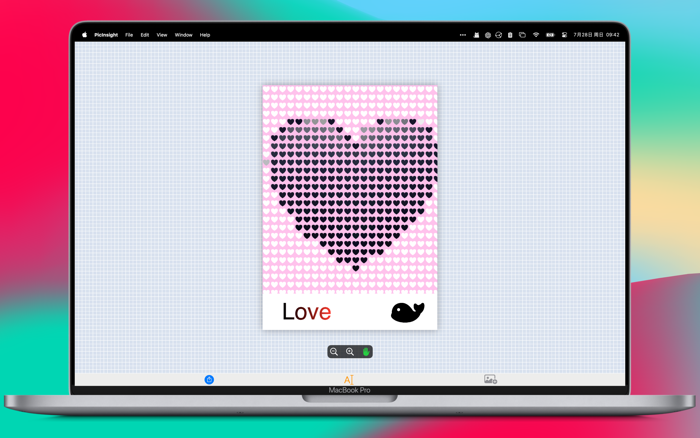700x438 pixels.
Task: Open the Edit menu
Action: pos(145,35)
